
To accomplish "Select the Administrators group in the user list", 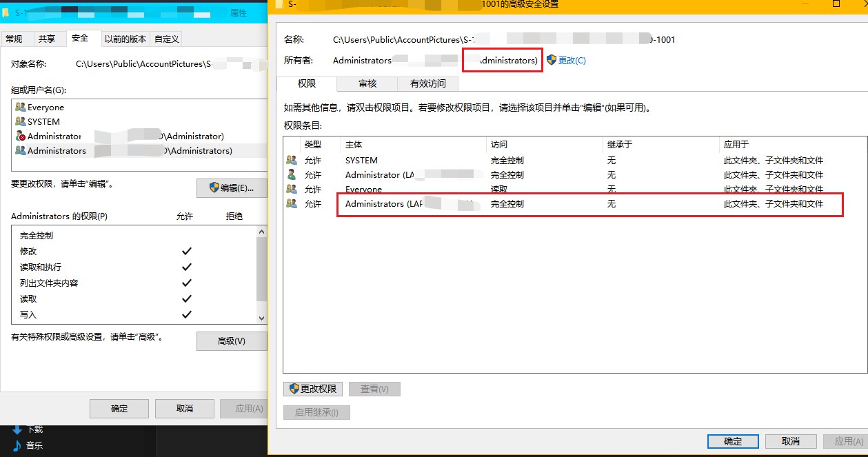I will tap(139, 151).
